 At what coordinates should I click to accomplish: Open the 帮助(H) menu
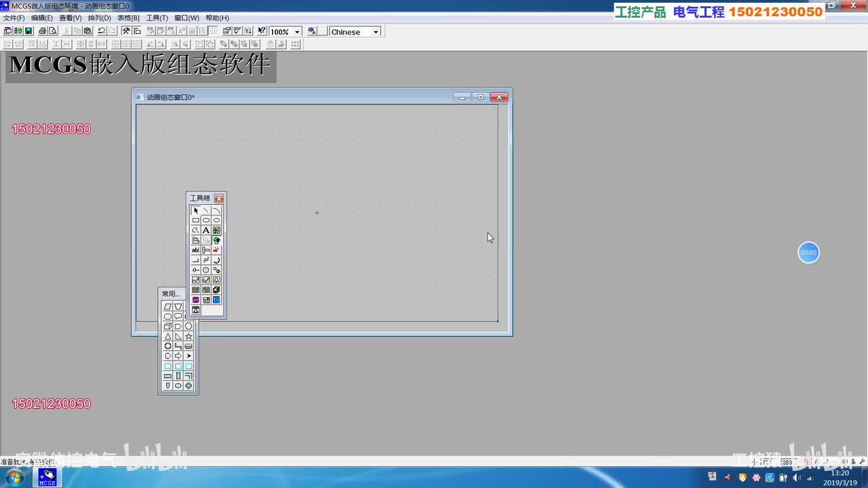click(x=218, y=18)
